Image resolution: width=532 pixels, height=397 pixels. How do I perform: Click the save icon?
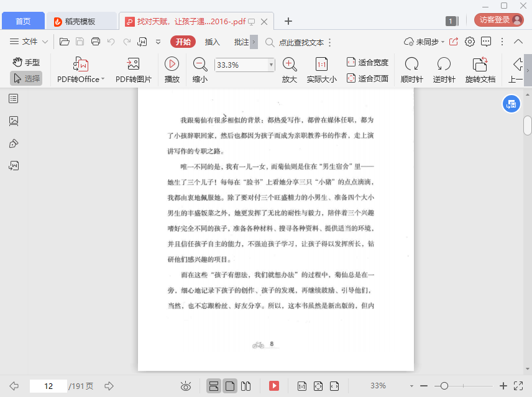click(x=80, y=42)
